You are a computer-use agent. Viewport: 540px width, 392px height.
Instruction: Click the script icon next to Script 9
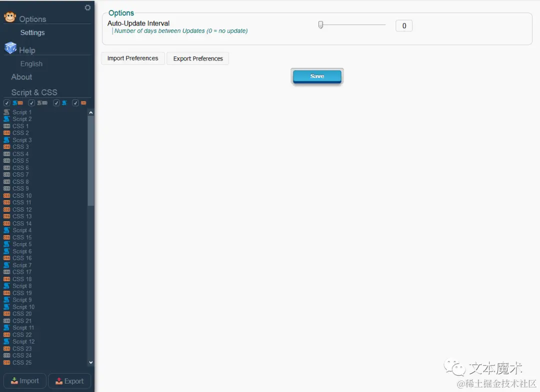point(6,300)
